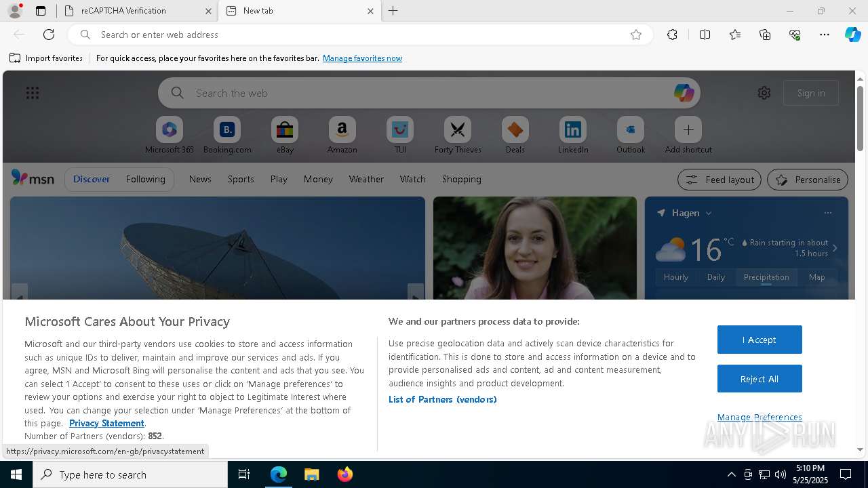The image size is (868, 488).
Task: Open the Favorites list icon
Action: [735, 35]
